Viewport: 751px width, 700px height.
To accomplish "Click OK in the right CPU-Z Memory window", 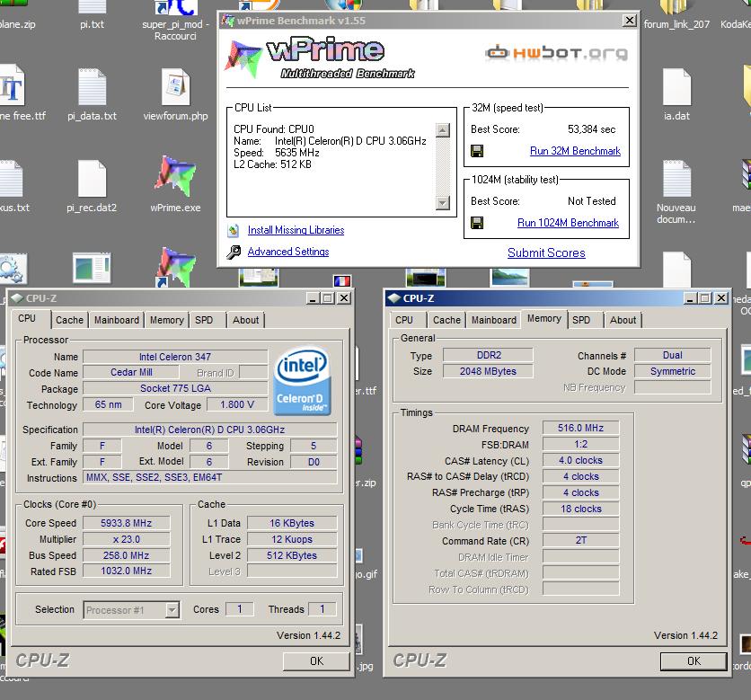I will click(x=694, y=661).
